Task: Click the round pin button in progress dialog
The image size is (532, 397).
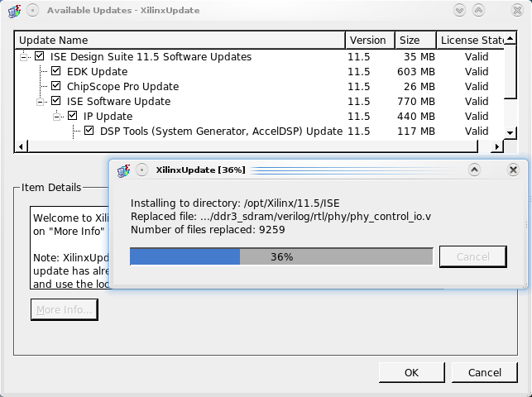Action: pos(142,170)
